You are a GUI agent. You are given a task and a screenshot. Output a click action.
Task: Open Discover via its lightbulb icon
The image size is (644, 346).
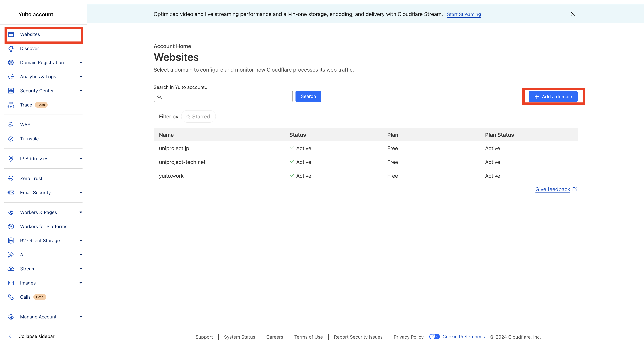11,48
